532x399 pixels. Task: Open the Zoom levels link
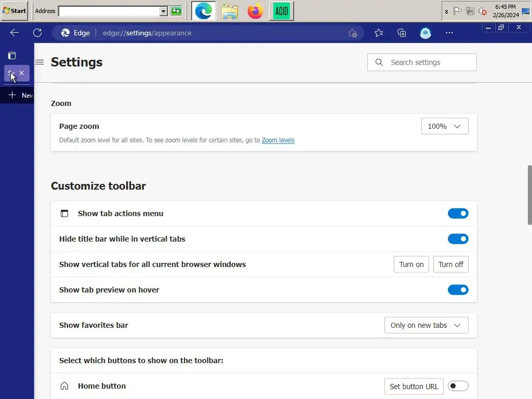[x=278, y=140]
